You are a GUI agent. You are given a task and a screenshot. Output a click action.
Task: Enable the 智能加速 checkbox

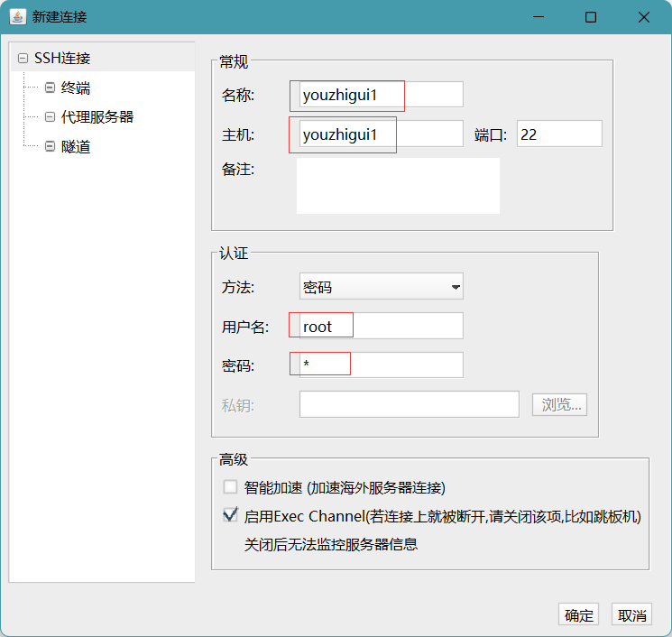[x=230, y=487]
